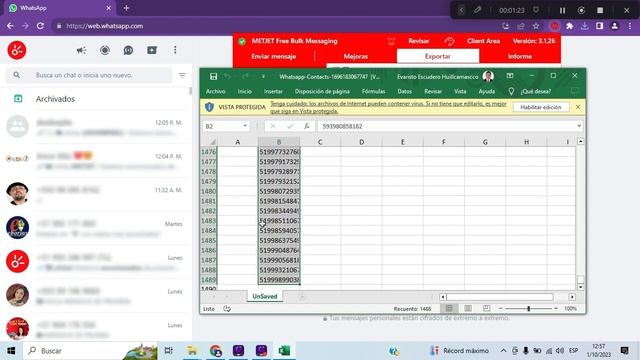Open the chat marked Martes
This screenshot has width=640, height=360.
[96, 229]
